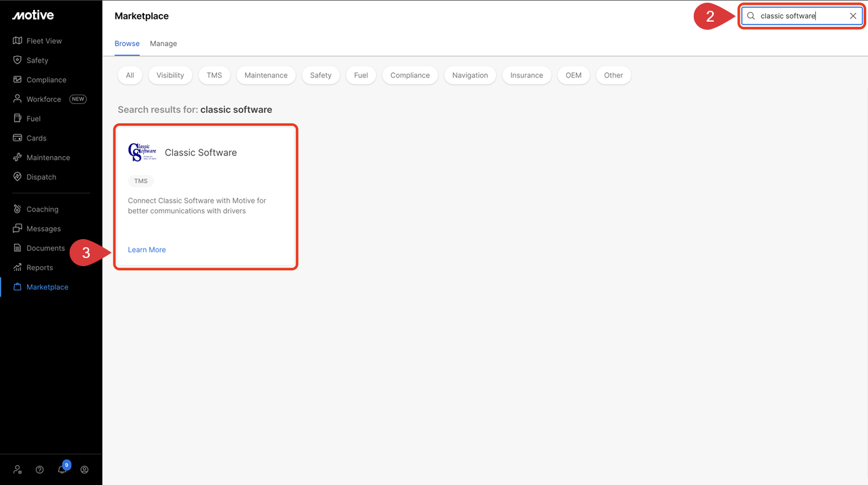868x485 pixels.
Task: Select the All category filter
Action: [130, 75]
